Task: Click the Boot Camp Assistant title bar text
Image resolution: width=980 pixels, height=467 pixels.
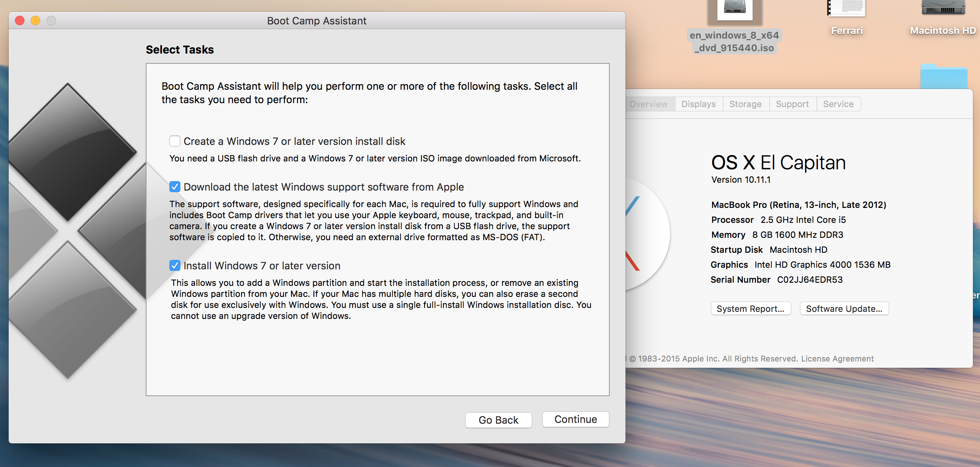Action: coord(317,20)
